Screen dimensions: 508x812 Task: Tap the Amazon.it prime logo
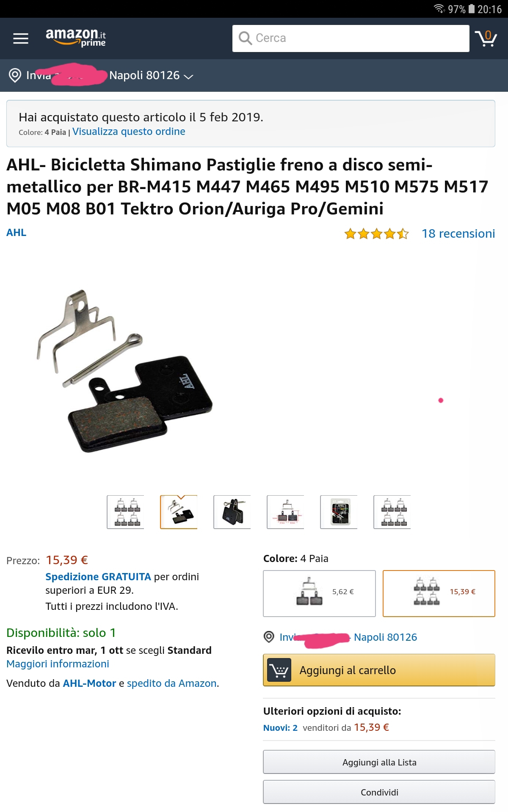pos(76,38)
